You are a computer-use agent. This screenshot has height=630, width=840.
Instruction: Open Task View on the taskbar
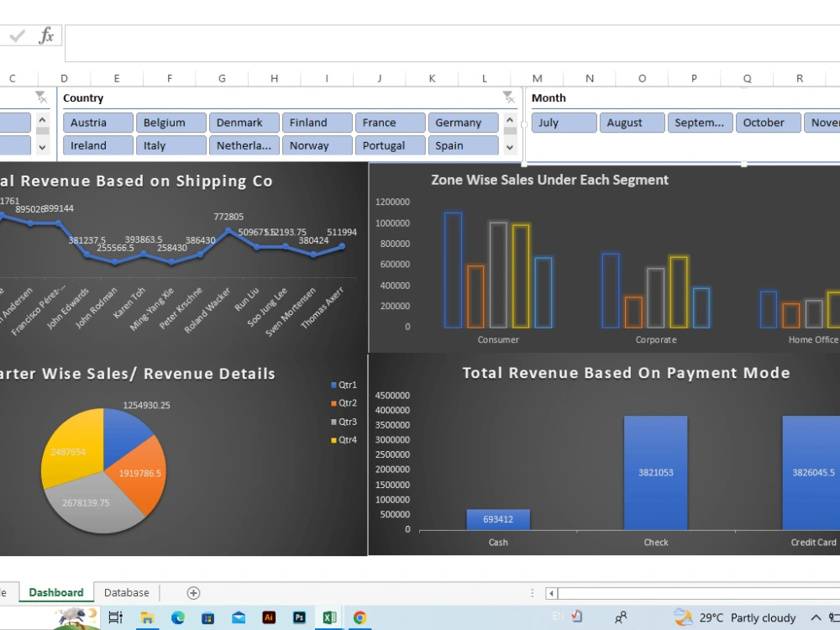point(116,617)
